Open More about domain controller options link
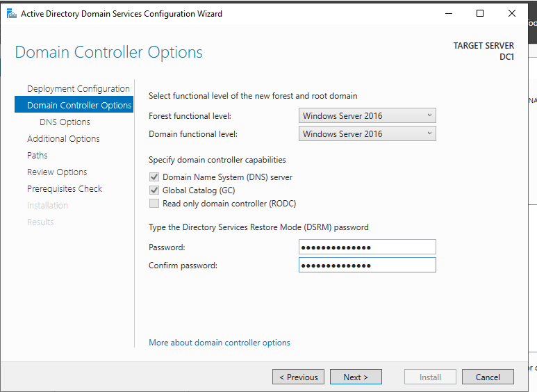Viewport: 537px width, 392px height. [x=220, y=343]
